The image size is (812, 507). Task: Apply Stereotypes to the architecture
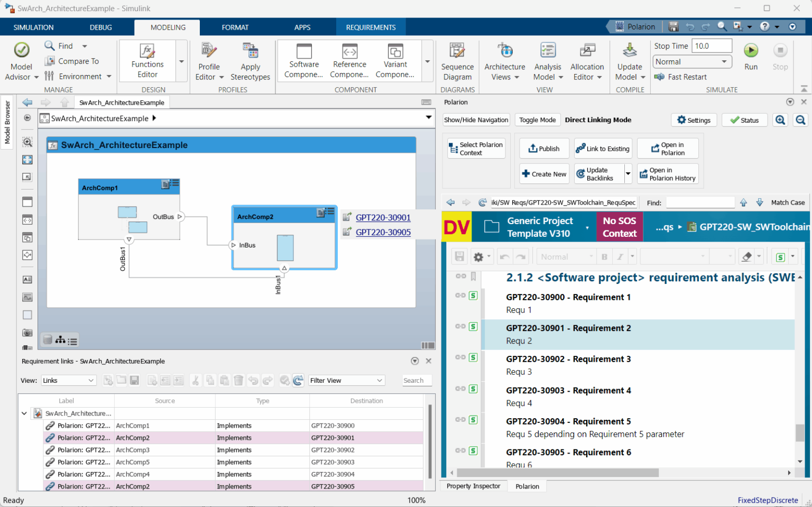pyautogui.click(x=250, y=60)
